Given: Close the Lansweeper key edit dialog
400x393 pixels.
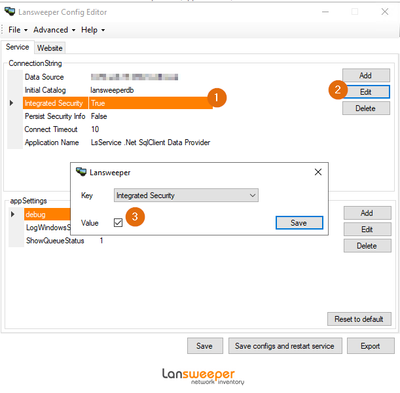Looking at the screenshot, I should pos(318,172).
